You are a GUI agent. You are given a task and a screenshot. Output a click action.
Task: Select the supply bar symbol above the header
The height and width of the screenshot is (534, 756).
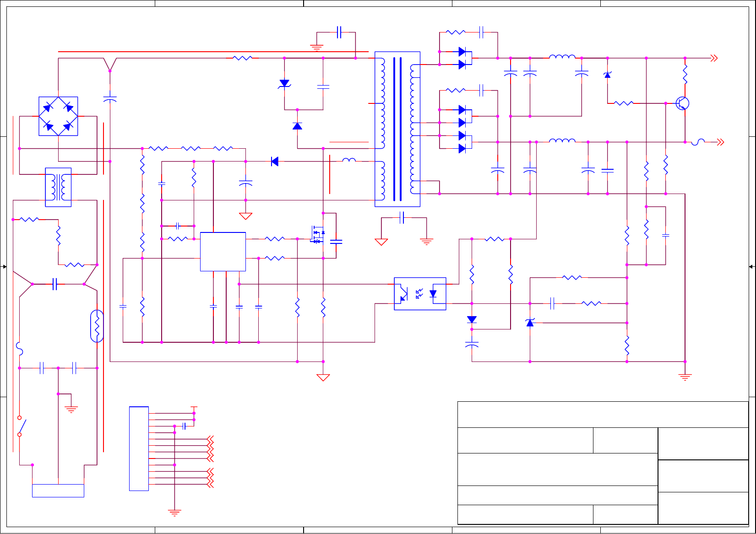tap(194, 407)
